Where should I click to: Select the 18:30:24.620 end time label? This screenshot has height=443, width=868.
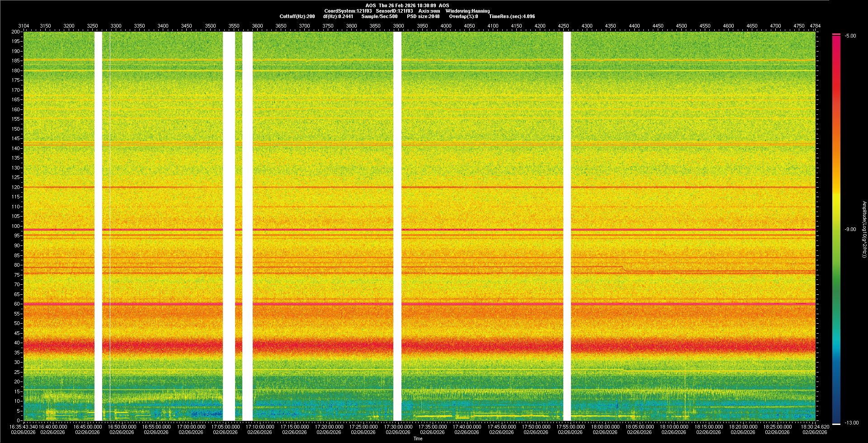point(815,426)
